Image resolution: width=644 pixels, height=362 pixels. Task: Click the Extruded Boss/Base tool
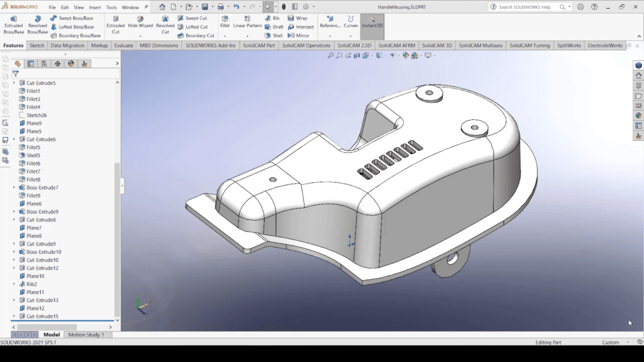(x=13, y=25)
